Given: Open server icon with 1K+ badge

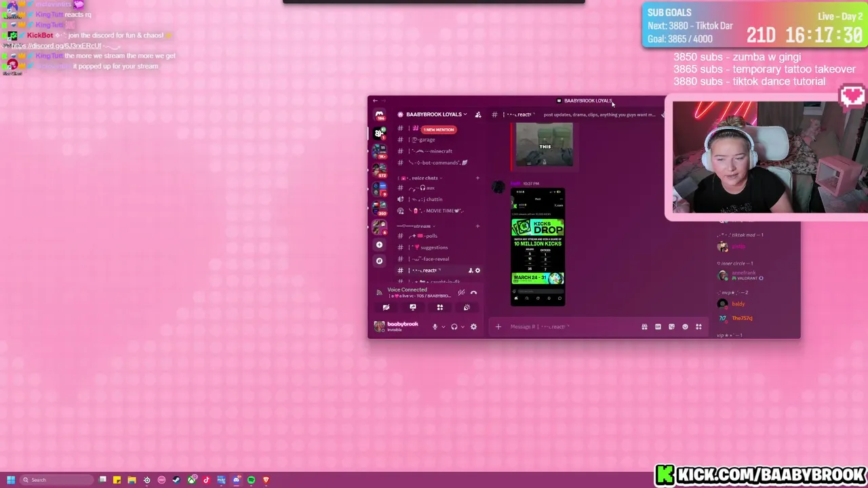Looking at the screenshot, I should tap(379, 151).
